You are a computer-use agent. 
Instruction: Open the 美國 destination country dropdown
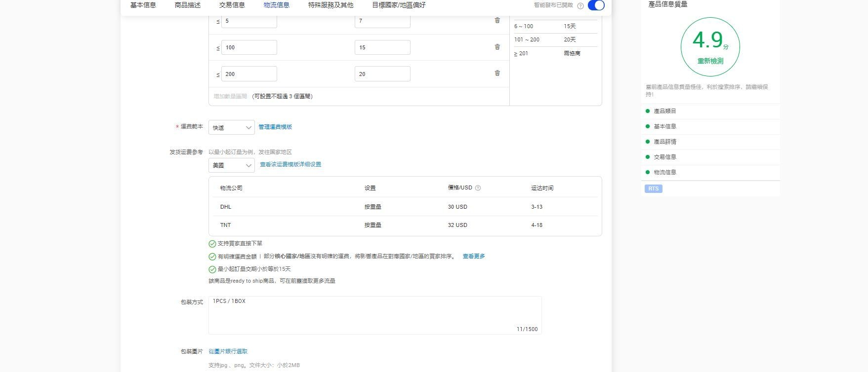coord(232,165)
